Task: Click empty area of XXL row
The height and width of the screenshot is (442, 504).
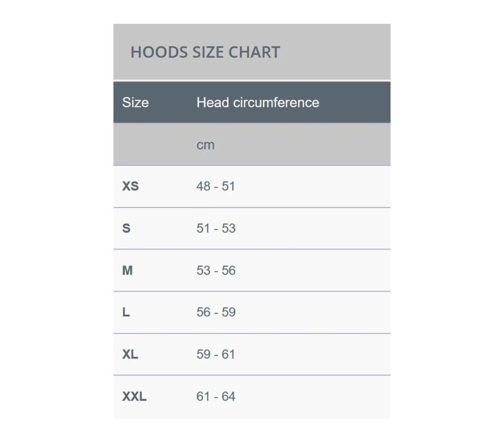Action: point(312,397)
